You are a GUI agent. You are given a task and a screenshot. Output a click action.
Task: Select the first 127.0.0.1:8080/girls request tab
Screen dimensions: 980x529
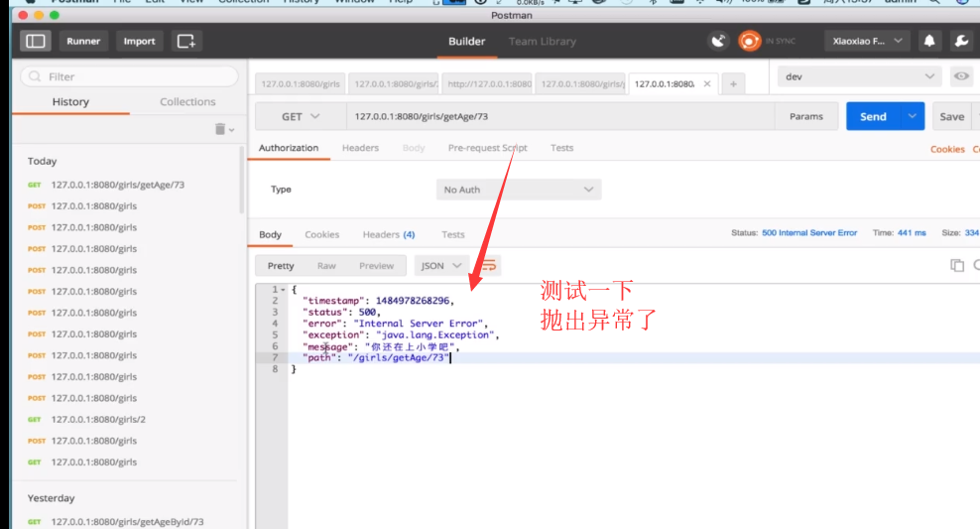[x=301, y=83]
